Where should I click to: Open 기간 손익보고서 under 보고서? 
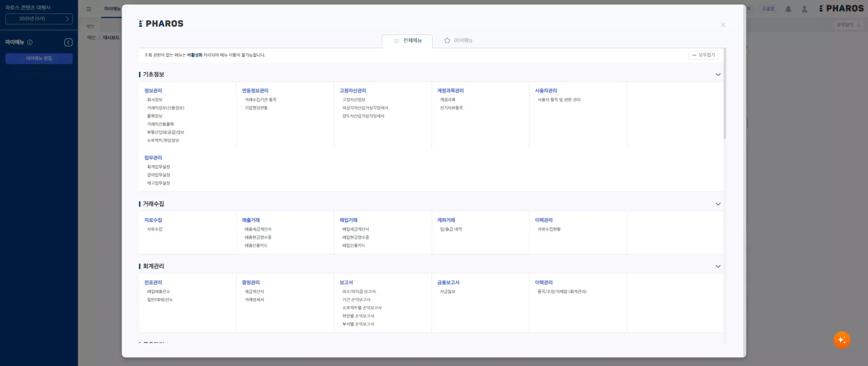click(356, 300)
